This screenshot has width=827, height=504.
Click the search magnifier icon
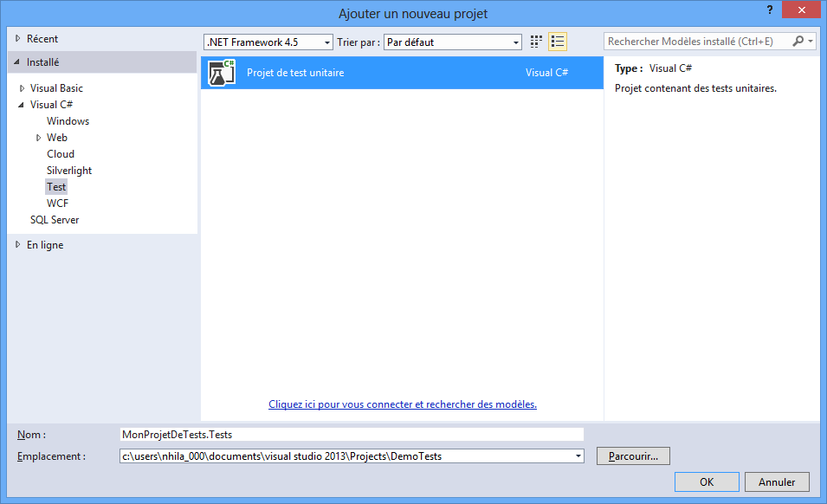point(798,41)
